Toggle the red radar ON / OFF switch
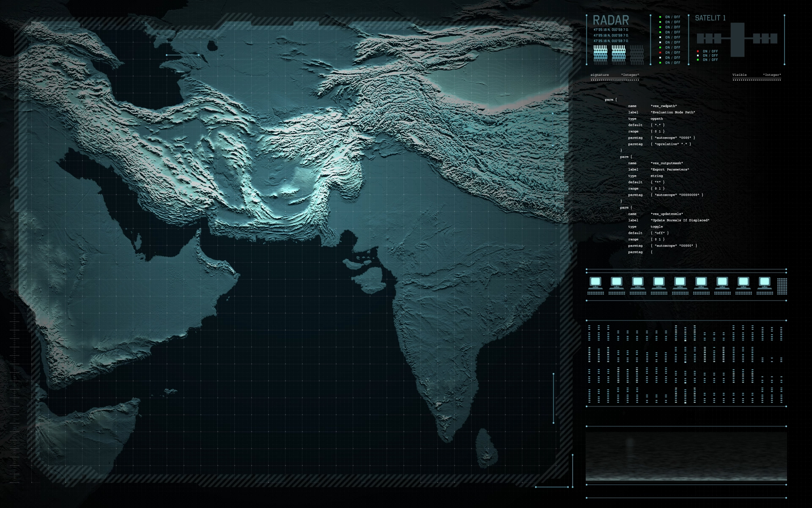Screen dimensions: 812x508 click(672, 52)
